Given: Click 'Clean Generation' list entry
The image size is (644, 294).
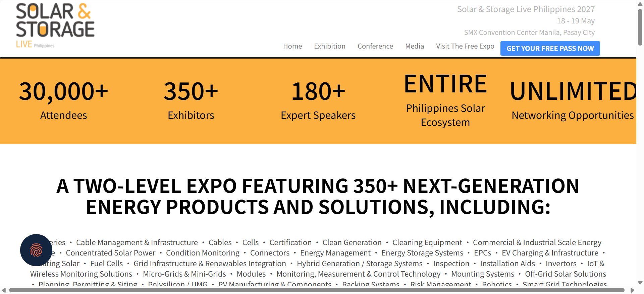Looking at the screenshot, I should tap(352, 242).
